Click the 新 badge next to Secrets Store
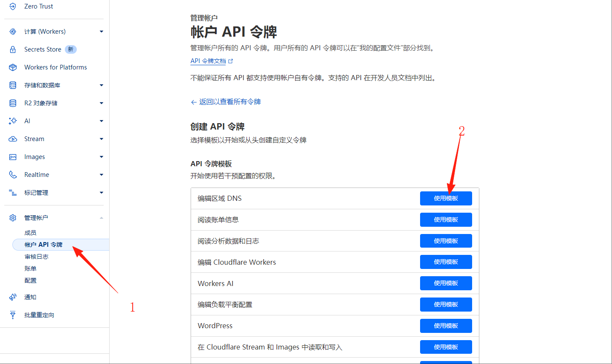This screenshot has height=364, width=612. (x=71, y=49)
